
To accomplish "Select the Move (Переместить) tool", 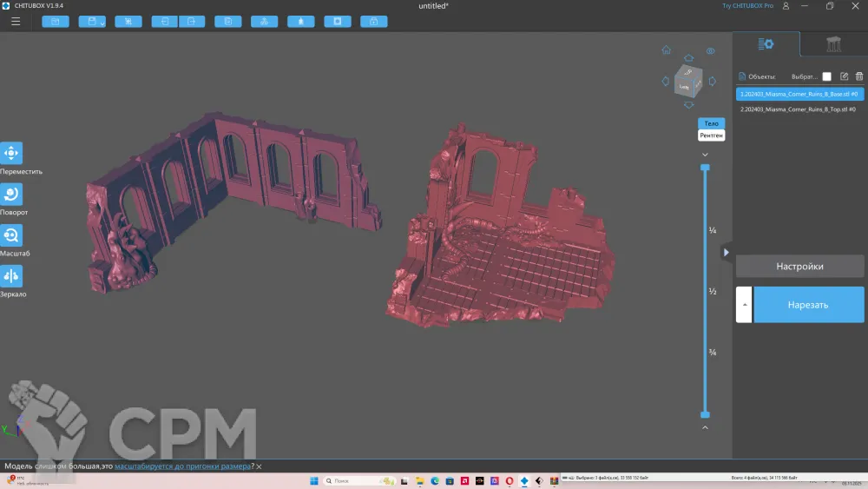I will tap(11, 153).
